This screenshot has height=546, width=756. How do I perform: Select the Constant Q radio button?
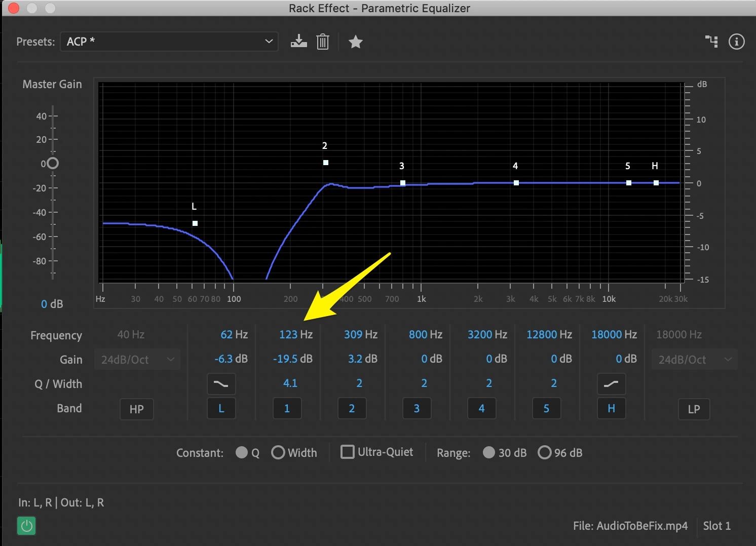tap(242, 452)
